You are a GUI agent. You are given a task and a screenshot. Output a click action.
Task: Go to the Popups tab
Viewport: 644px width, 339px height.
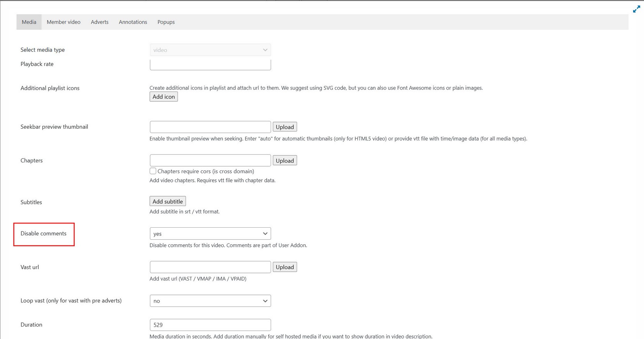(166, 22)
